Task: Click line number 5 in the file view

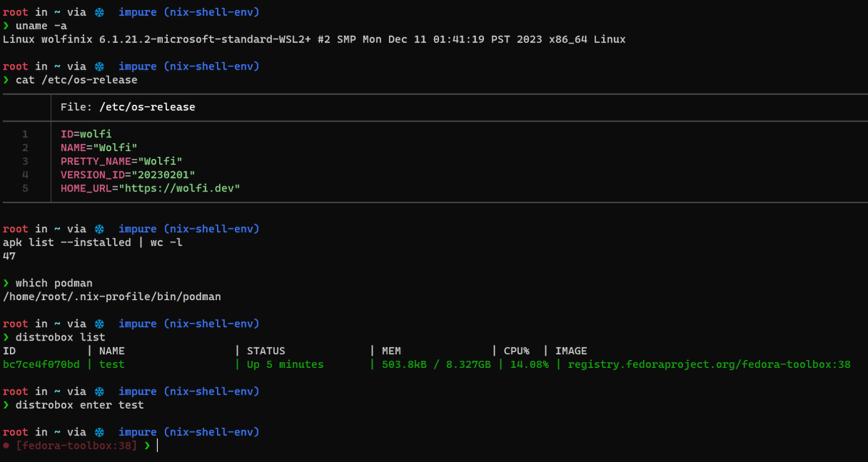Action: 25,189
